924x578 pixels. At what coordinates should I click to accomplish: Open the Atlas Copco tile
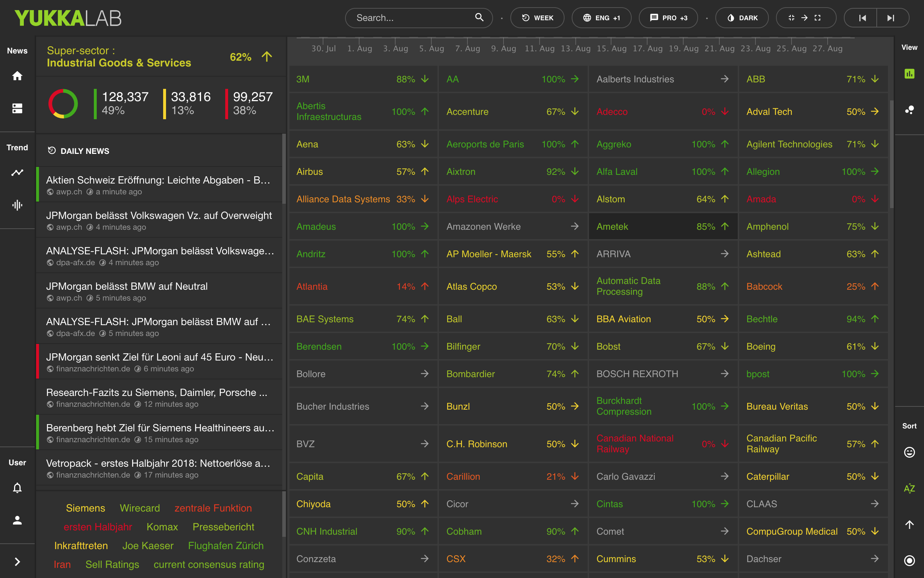513,286
